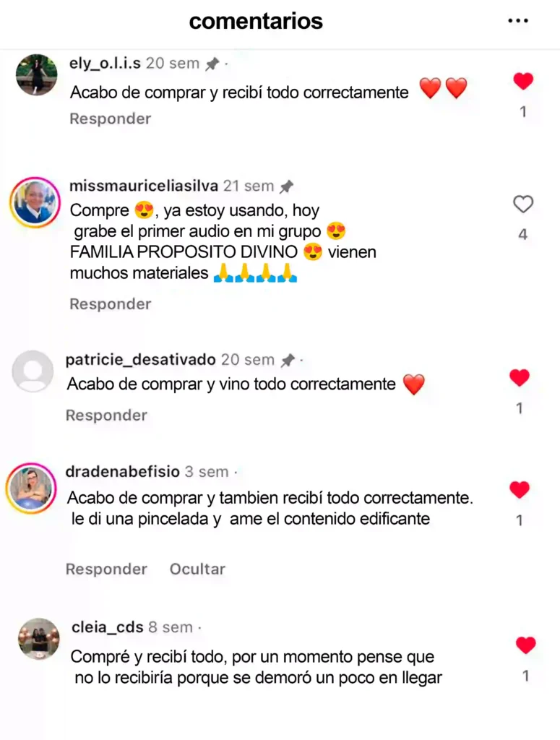Unlike ely_o.l.i.s comment heart
The height and width of the screenshot is (740, 560).
(x=523, y=81)
